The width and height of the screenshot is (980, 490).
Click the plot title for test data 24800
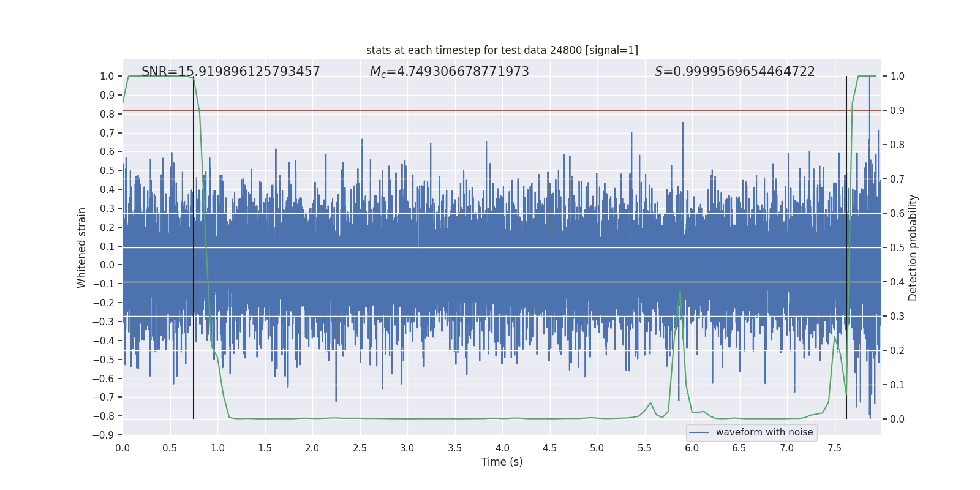[x=502, y=50]
